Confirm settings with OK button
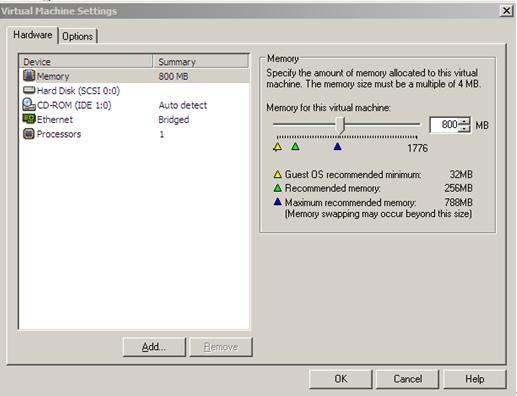517x396 pixels. [x=341, y=379]
